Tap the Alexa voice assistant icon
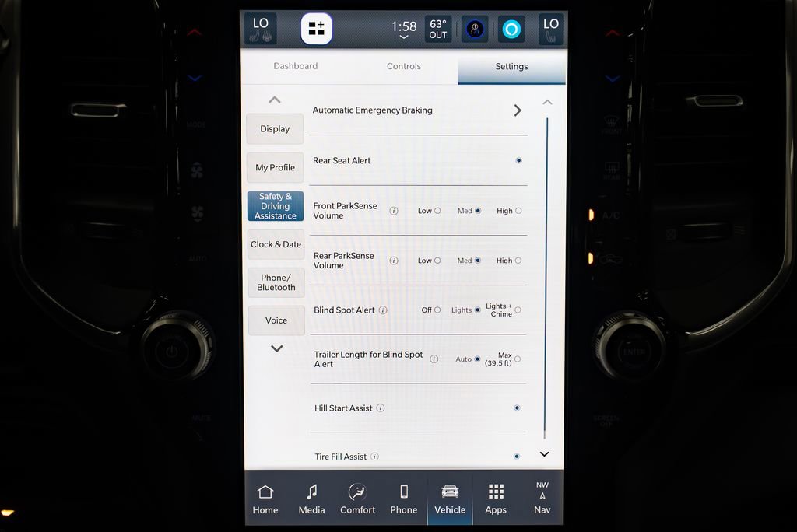Image resolution: width=797 pixels, height=532 pixels. 511,30
